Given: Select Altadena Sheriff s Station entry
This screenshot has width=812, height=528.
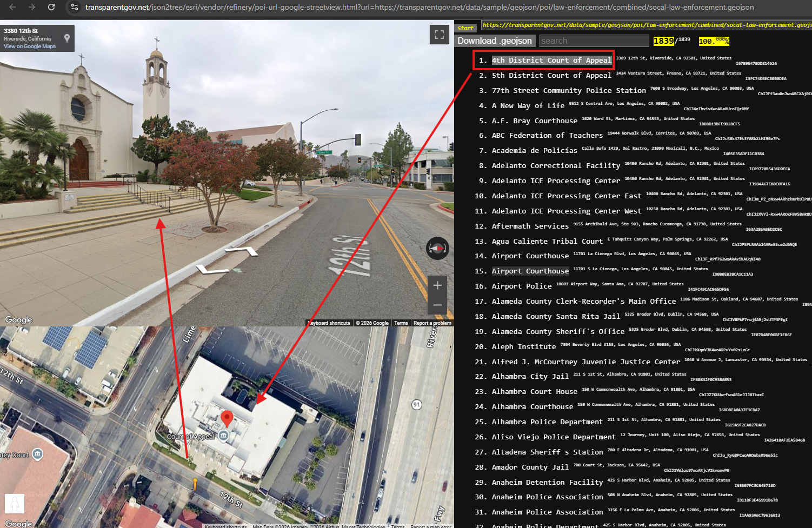Looking at the screenshot, I should pos(547,452).
